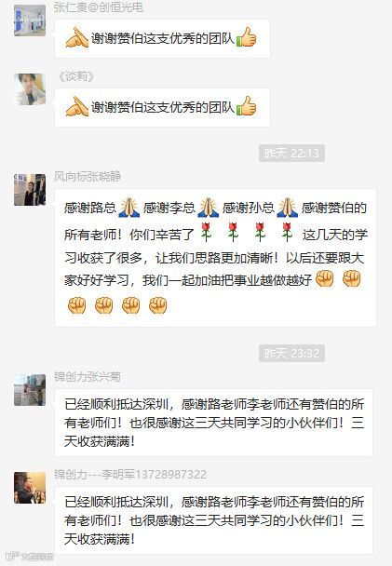Image resolution: width=392 pixels, height=566 pixels.
Task: Click praying hands emoji after 感谢路总
Action: pos(129,208)
